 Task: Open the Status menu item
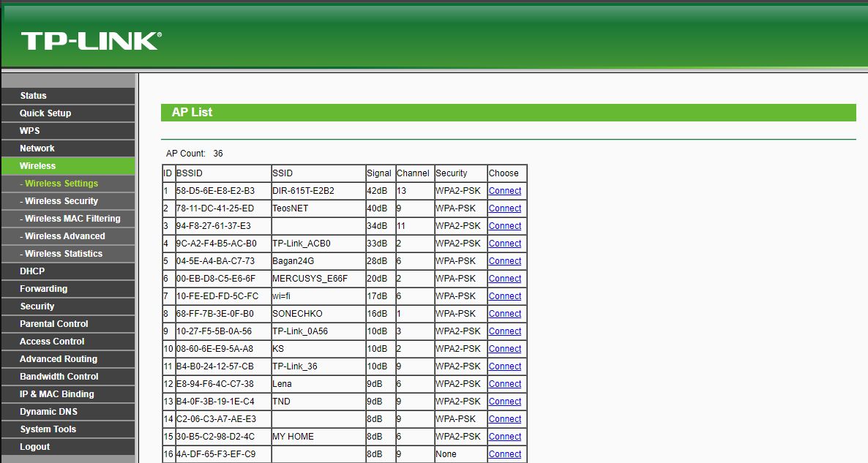[x=67, y=96]
